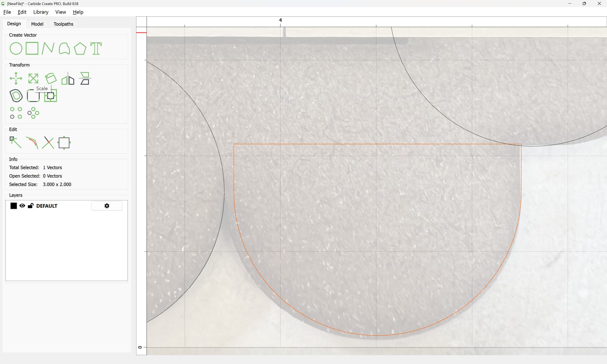Click the Scale transform icon
This screenshot has width=607, height=364.
pos(33,78)
